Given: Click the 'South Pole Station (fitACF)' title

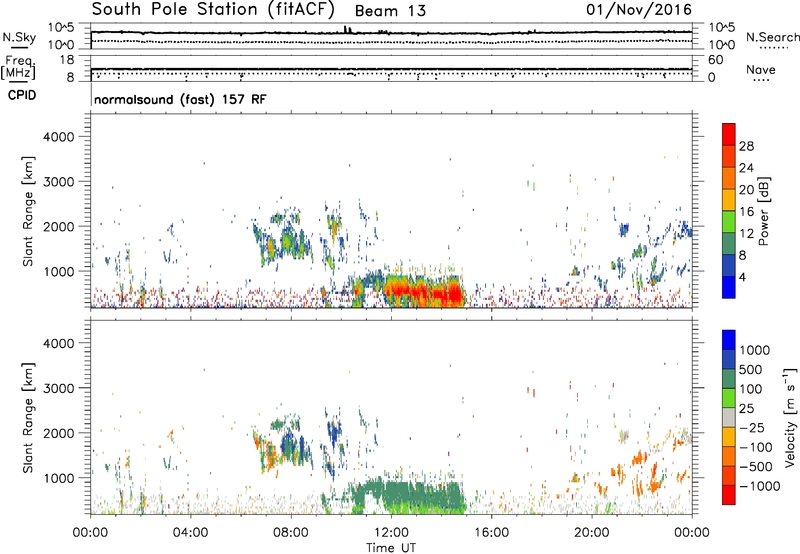Looking at the screenshot, I should 213,9.
